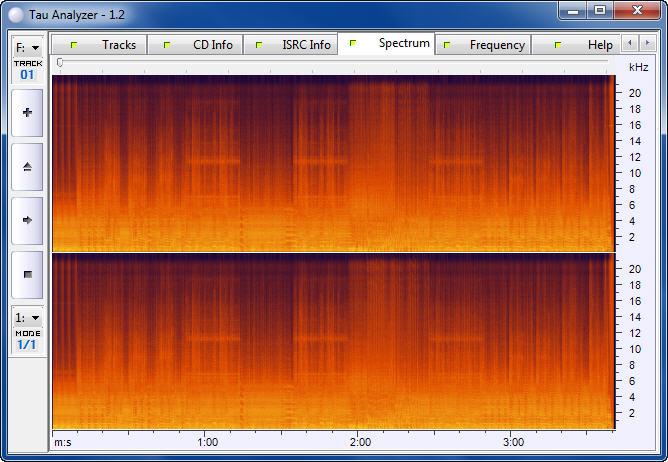Click the Tau Analyzer title bar icon
This screenshot has height=462, width=668.
15,11
